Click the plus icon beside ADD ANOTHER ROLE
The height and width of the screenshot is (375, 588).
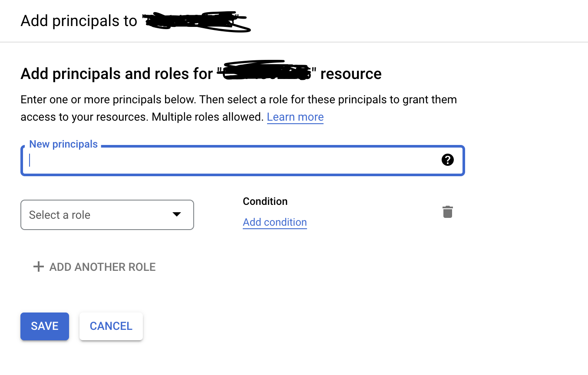(38, 266)
